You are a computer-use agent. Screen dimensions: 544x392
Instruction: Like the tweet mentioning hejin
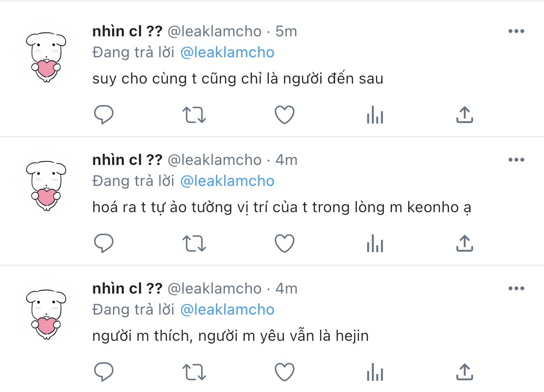pyautogui.click(x=285, y=372)
